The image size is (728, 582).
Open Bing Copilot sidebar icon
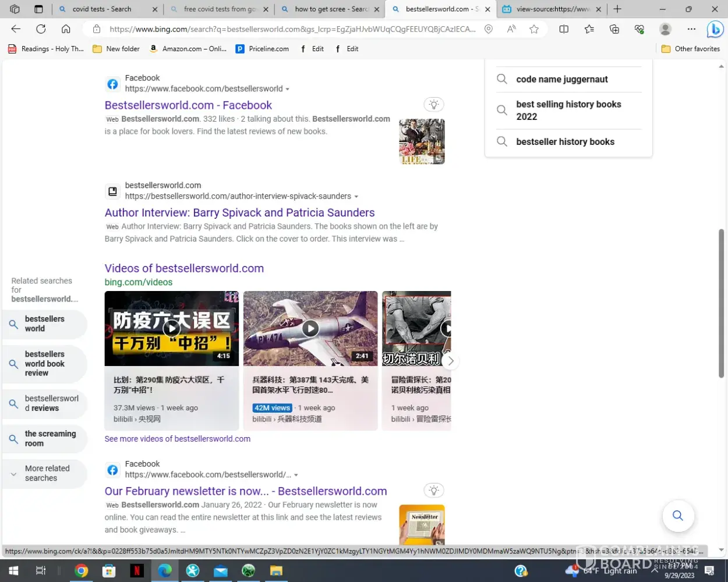(x=715, y=29)
